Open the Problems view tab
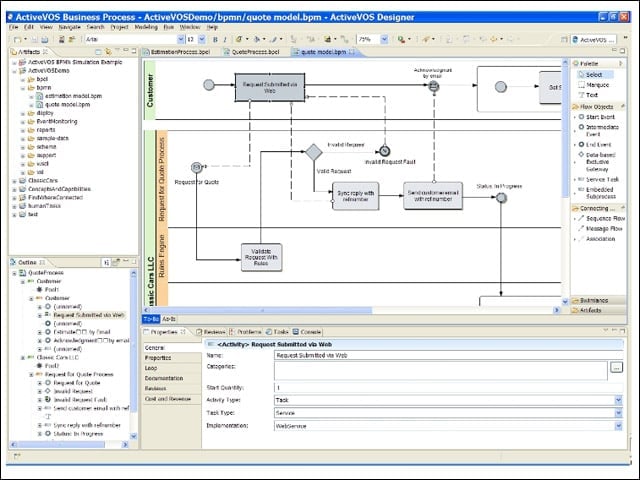Viewport: 640px width, 480px height. point(245,332)
